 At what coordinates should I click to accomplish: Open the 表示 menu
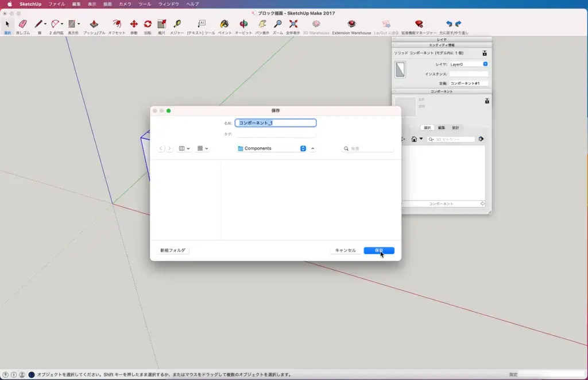point(92,4)
